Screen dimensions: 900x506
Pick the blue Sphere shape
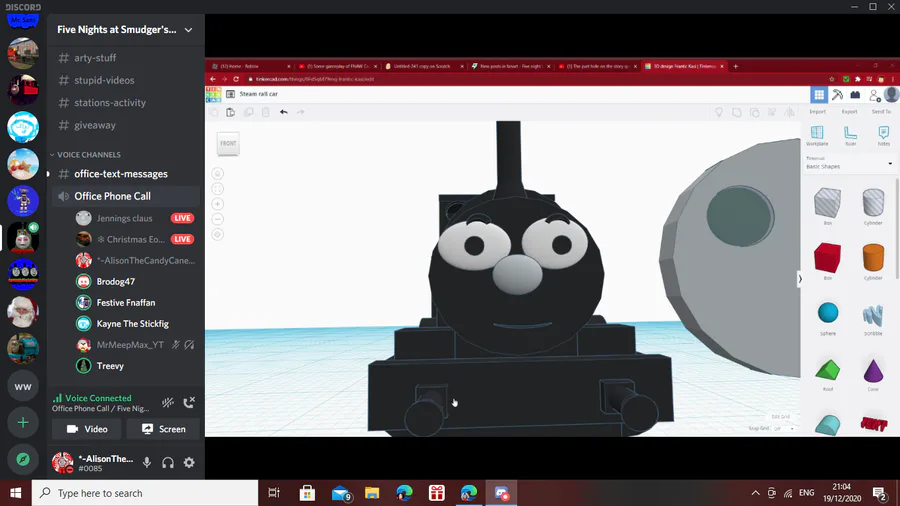tap(828, 313)
